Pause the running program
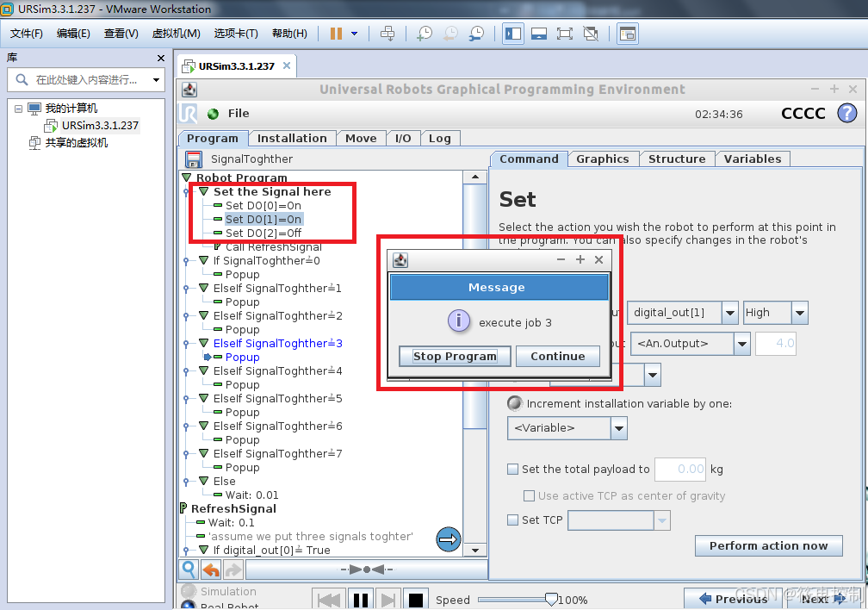 click(360, 600)
